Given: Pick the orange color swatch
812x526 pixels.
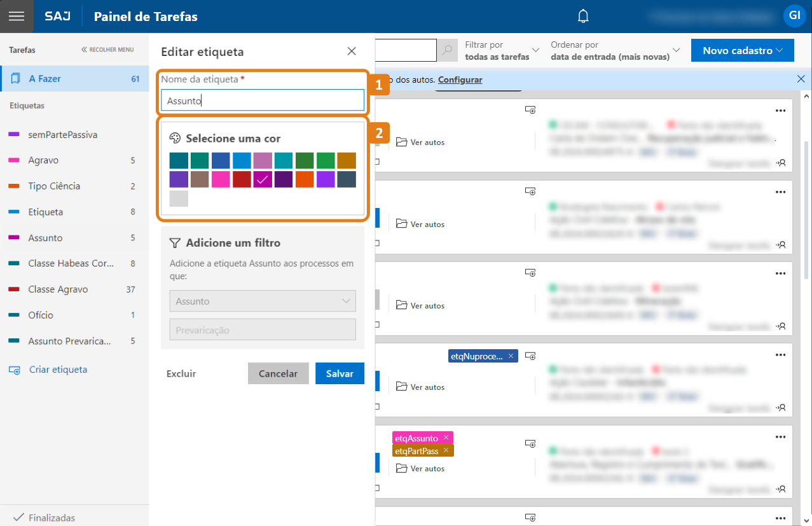Looking at the screenshot, I should coord(305,179).
